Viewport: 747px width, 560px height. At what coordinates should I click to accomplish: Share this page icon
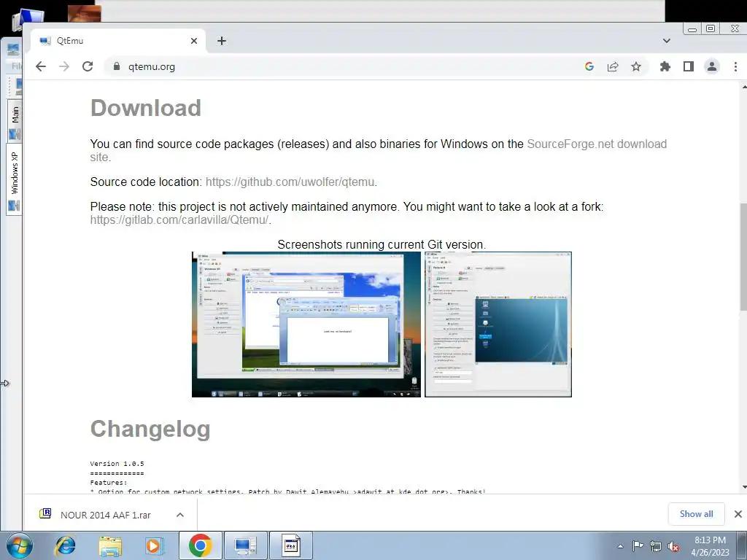[613, 66]
